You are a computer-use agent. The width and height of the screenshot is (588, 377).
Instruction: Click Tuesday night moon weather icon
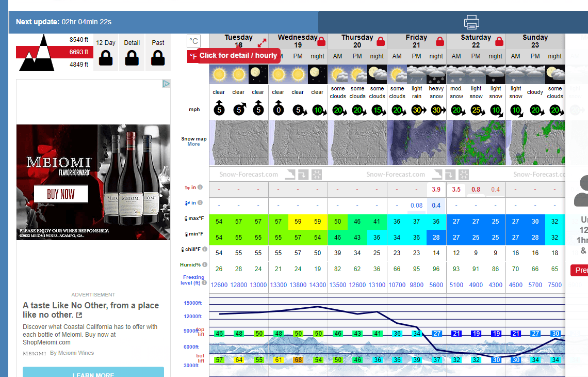[258, 74]
